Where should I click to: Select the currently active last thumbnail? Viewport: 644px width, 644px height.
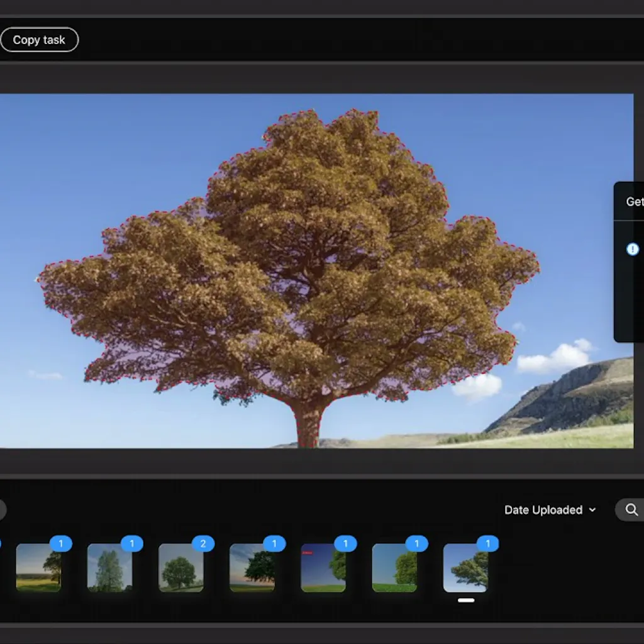pos(465,567)
